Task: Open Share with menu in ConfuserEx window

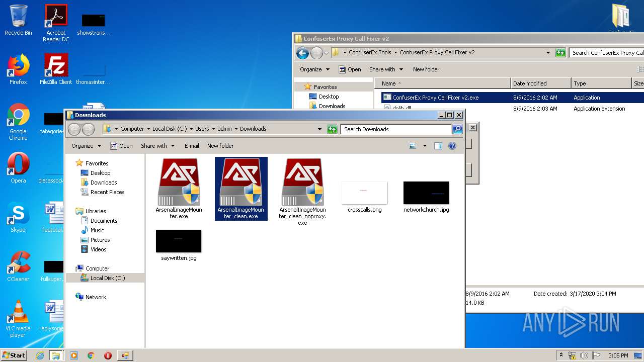Action: tap(386, 69)
